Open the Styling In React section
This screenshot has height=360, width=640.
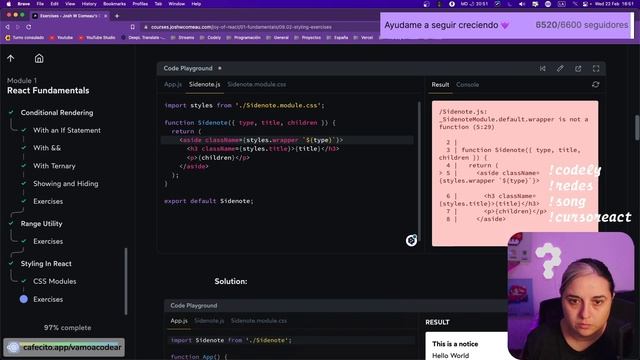[x=46, y=264]
